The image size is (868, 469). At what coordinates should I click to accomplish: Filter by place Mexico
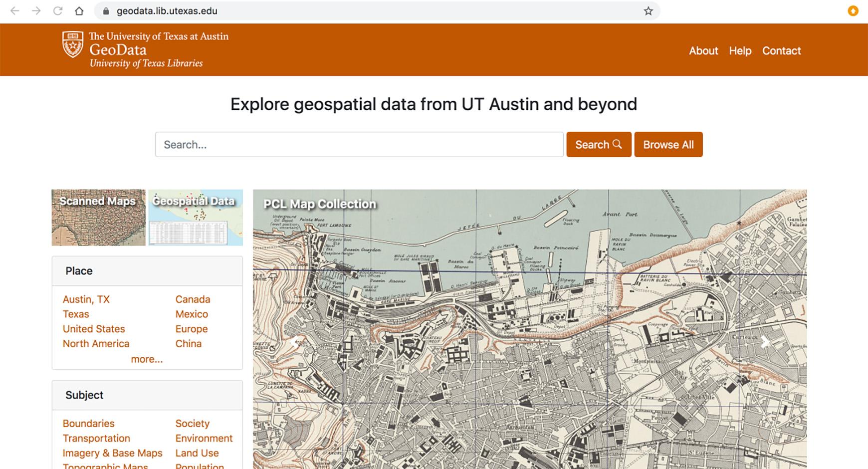point(192,314)
